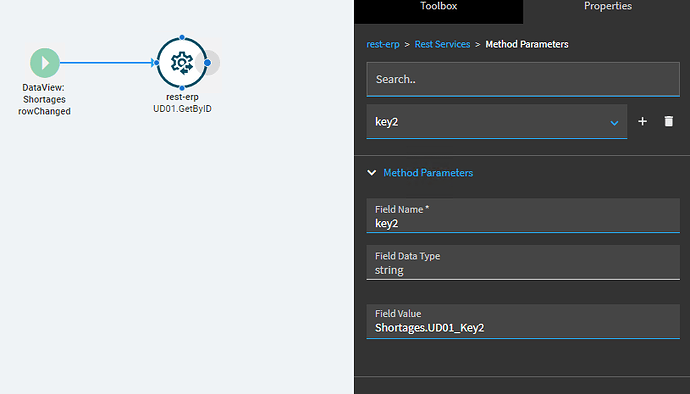The image size is (690, 394).
Task: Go to rest-erp breadcrumb link
Action: click(383, 44)
